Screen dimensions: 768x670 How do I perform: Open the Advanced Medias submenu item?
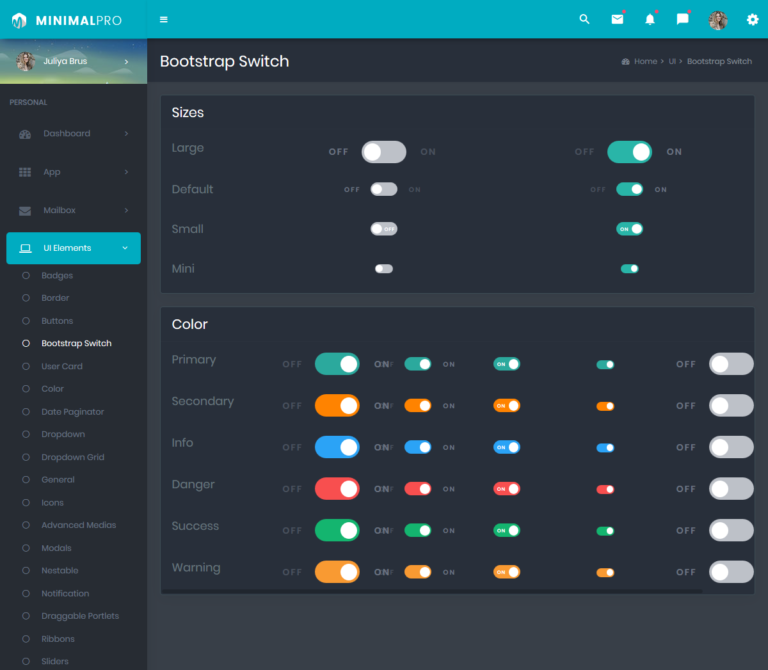click(x=79, y=525)
